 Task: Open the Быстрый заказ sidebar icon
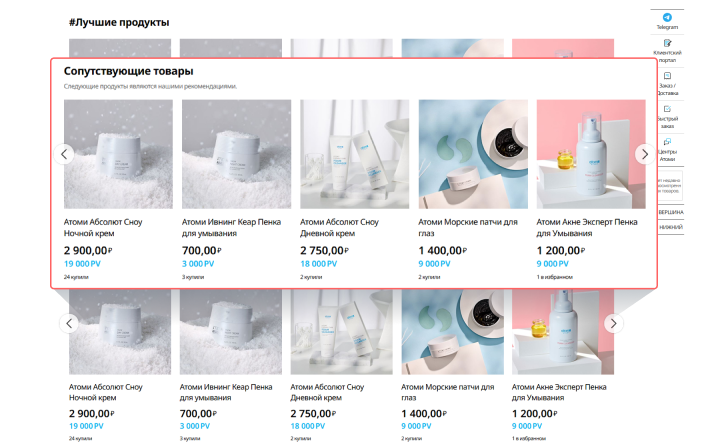coord(669,117)
